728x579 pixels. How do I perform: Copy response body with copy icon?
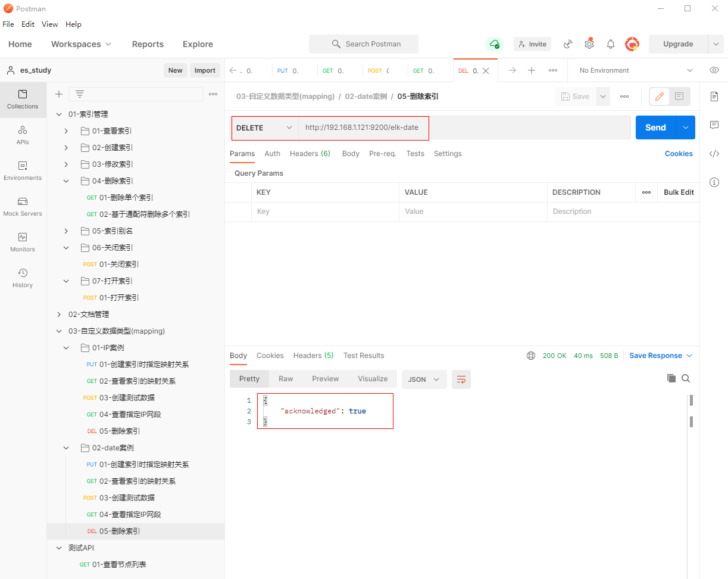671,378
